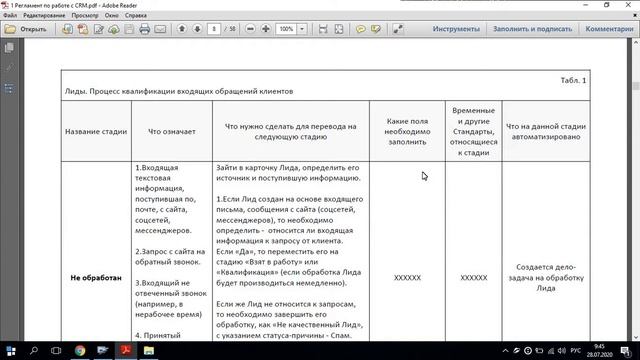Send the file by email with the envelope icon
Screen dimensions: 640x360
pos(160,29)
